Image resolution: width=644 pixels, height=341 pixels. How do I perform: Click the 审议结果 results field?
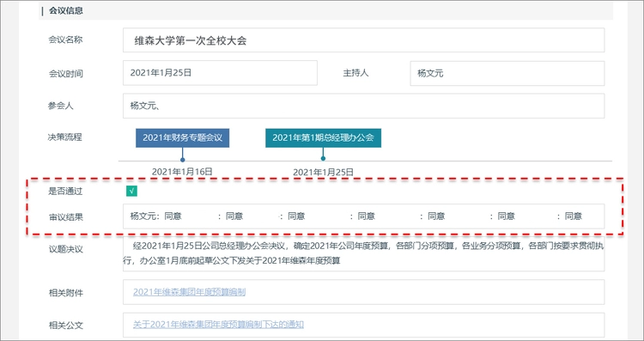(363, 216)
